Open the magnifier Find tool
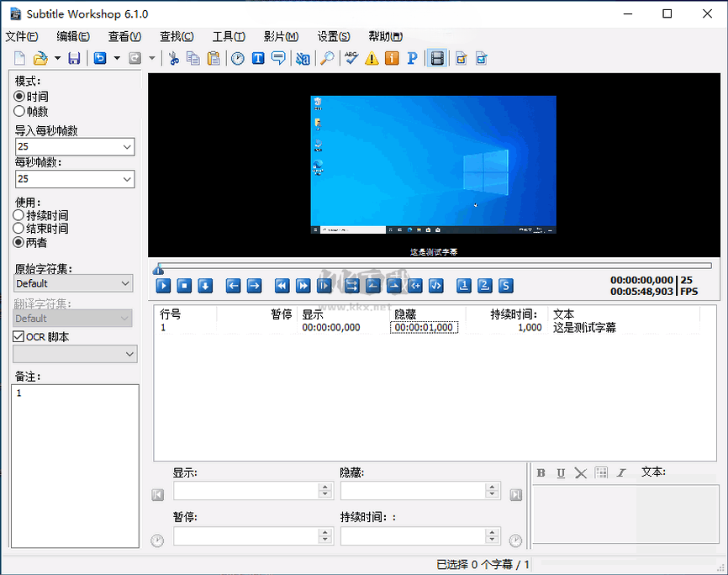 click(326, 58)
